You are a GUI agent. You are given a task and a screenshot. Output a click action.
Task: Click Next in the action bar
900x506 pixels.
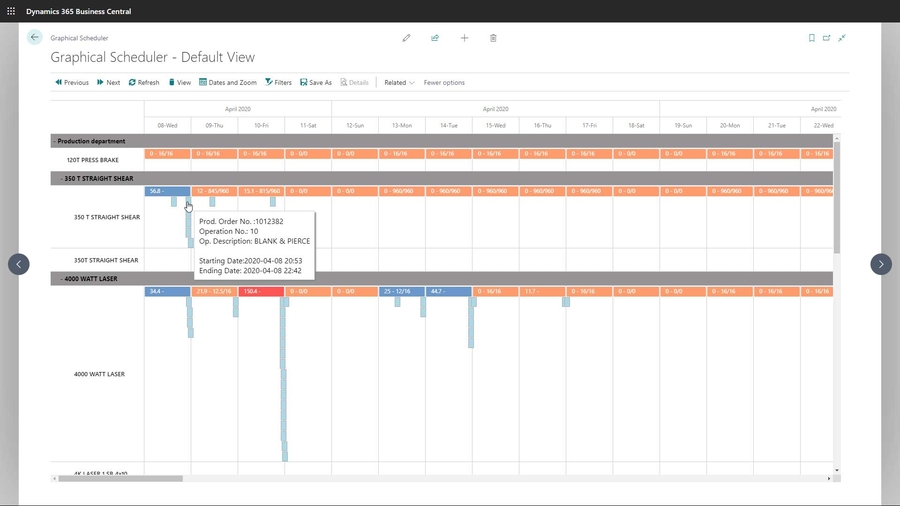tap(108, 83)
